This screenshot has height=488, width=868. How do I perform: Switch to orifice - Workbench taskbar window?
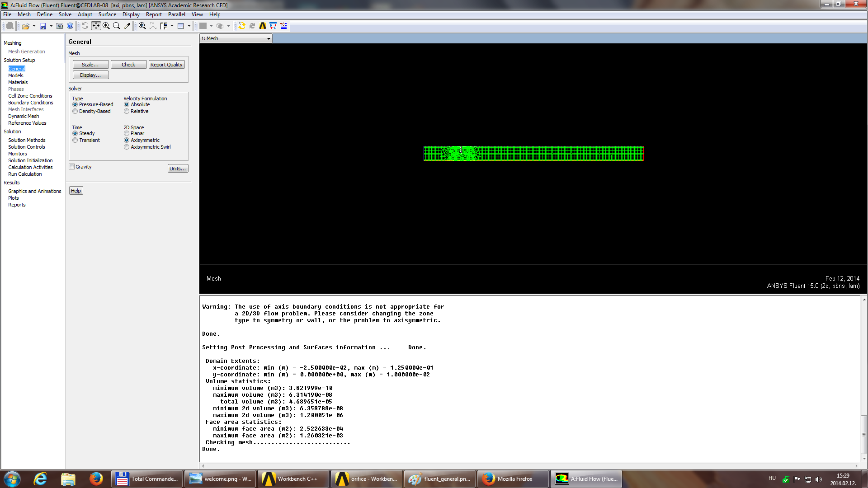(x=367, y=479)
